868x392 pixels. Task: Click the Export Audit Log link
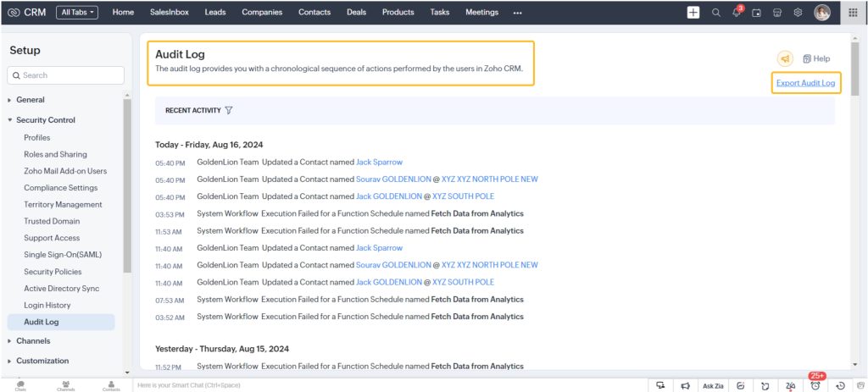pyautogui.click(x=805, y=83)
